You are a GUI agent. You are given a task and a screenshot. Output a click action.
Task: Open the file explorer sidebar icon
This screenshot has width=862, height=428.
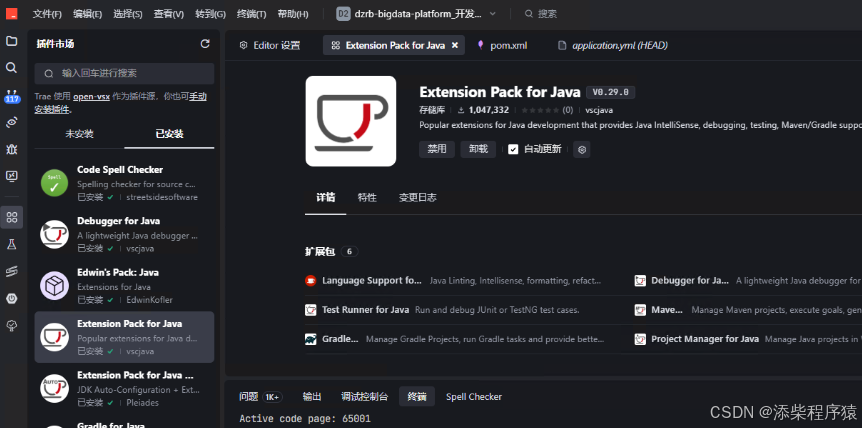(x=12, y=41)
